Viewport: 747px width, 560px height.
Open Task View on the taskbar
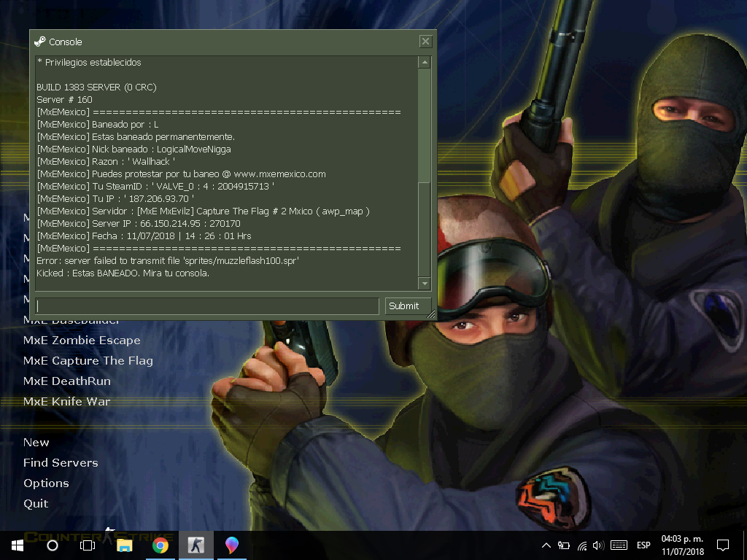[88, 545]
